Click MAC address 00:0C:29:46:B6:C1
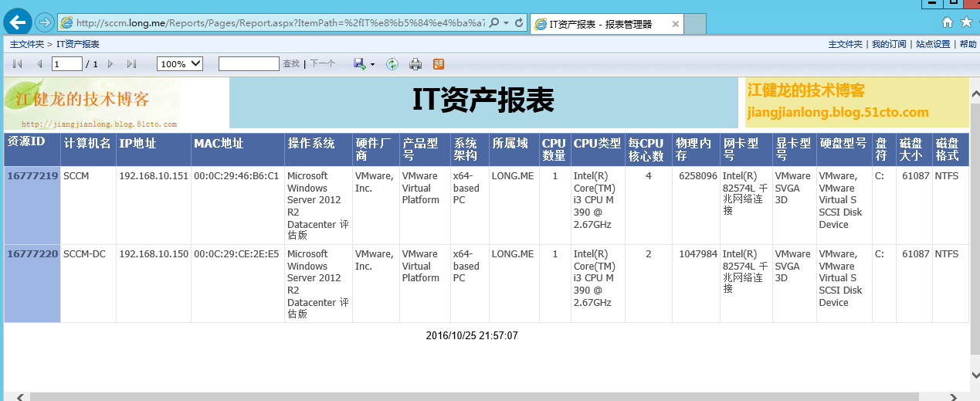Viewport: 980px width, 401px height. tap(236, 176)
